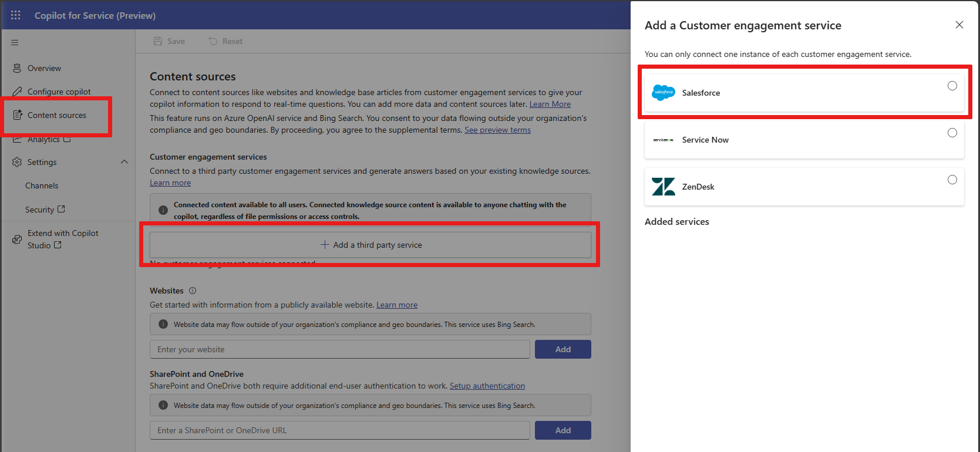Viewport: 980px width, 452px height.
Task: Open Learn more link under Websites
Action: (397, 305)
